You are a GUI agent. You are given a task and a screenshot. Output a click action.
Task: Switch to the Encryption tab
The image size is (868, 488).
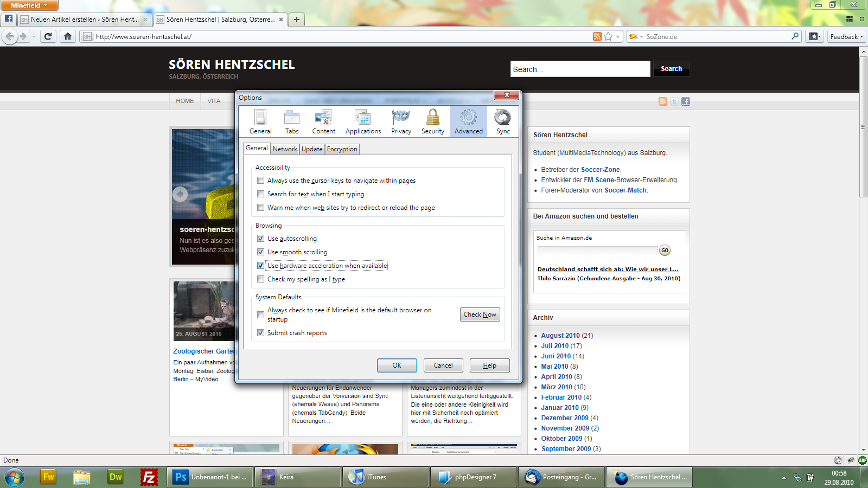click(342, 149)
